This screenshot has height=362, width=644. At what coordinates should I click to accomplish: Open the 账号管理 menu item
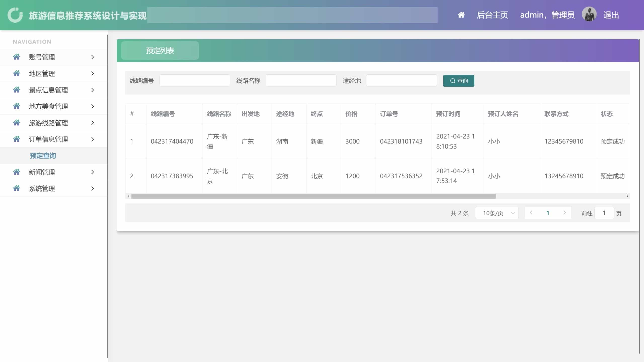pos(54,57)
